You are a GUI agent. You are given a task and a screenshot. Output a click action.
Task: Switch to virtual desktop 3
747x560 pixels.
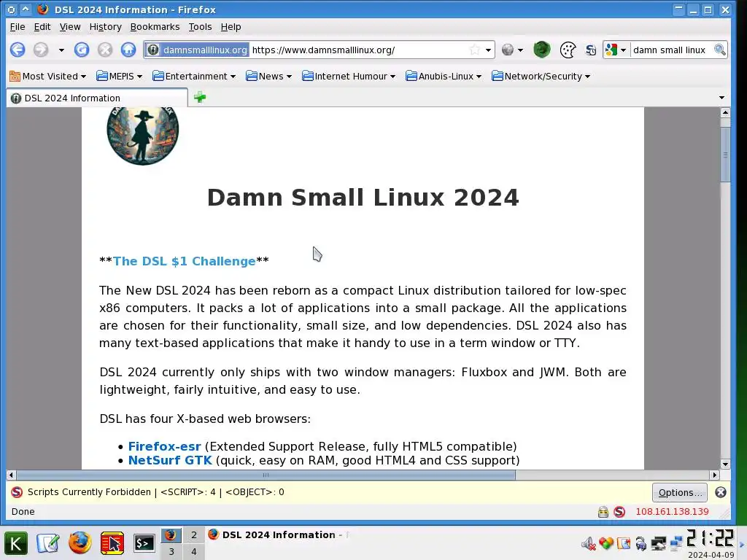[x=171, y=551]
